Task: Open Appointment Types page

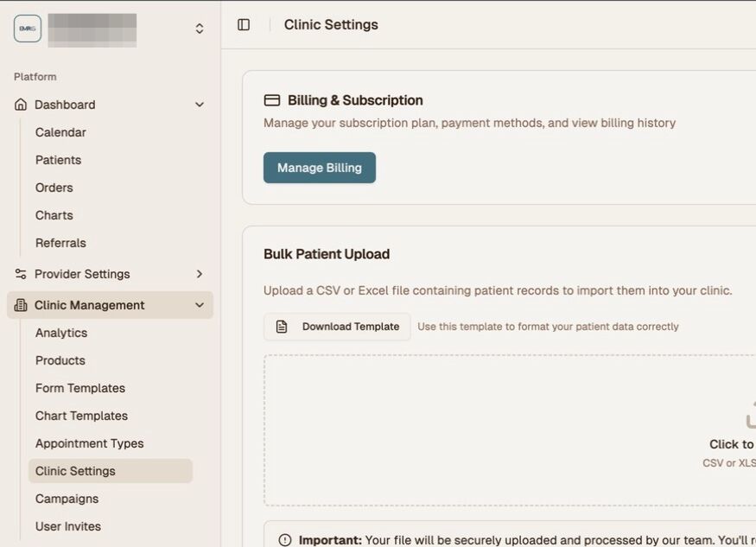Action: (90, 443)
